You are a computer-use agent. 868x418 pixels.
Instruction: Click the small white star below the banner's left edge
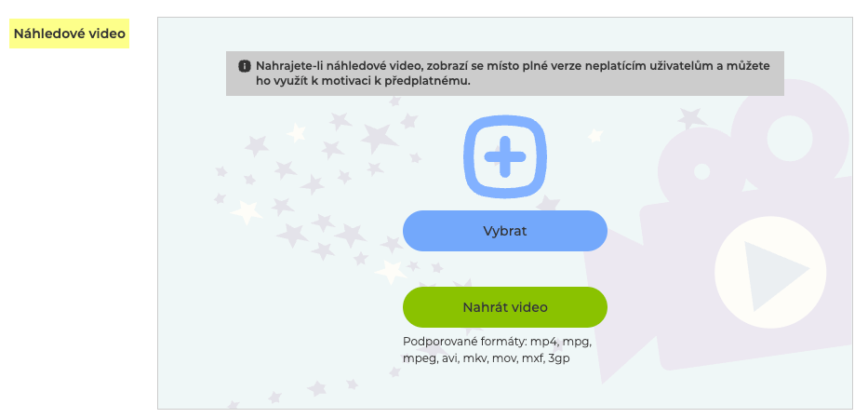pos(296,133)
